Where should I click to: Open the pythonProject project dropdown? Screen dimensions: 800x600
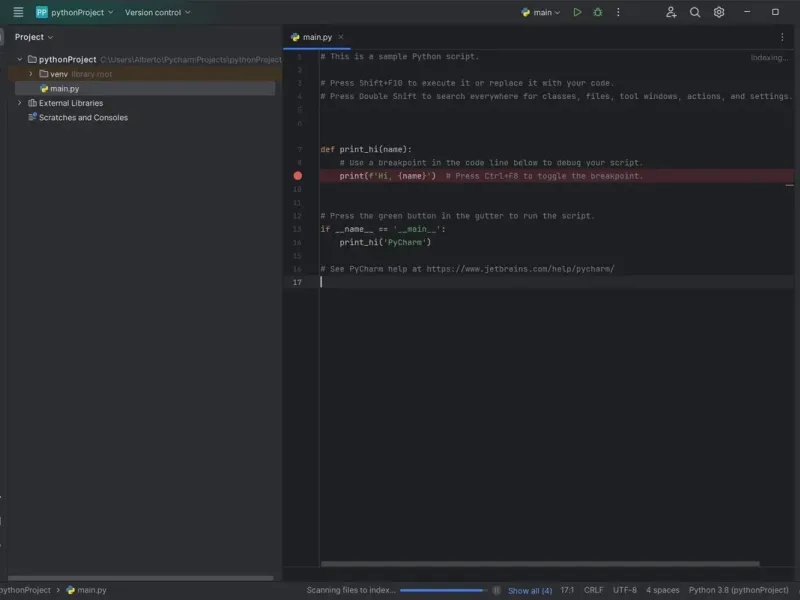click(x=75, y=12)
